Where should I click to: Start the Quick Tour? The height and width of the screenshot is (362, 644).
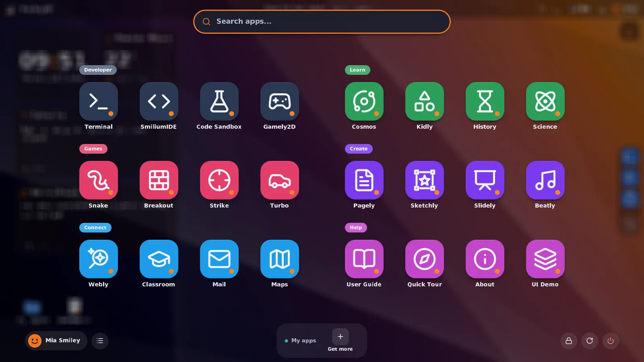[x=425, y=259]
